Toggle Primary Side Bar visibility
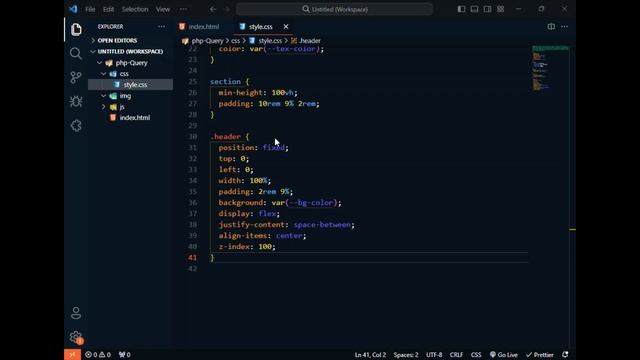 pyautogui.click(x=461, y=9)
